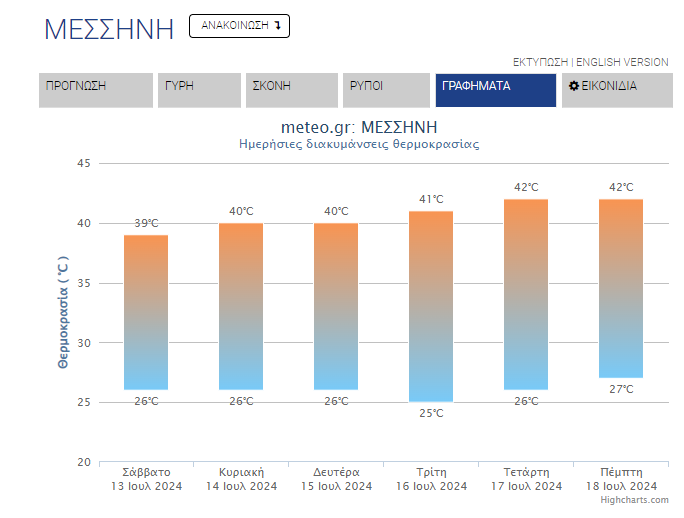Click the Σάββατο 13 Ιουλ temperature bar

coord(146,312)
